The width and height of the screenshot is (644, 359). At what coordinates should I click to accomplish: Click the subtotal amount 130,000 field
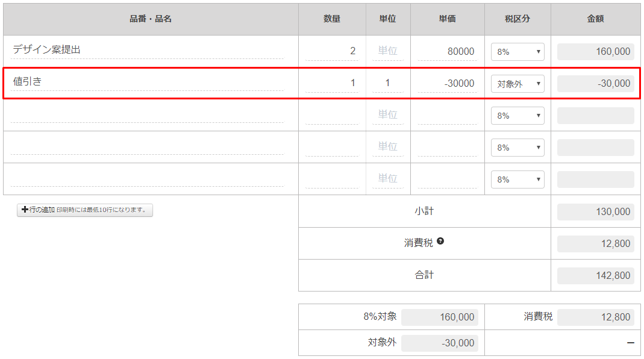[x=595, y=212]
